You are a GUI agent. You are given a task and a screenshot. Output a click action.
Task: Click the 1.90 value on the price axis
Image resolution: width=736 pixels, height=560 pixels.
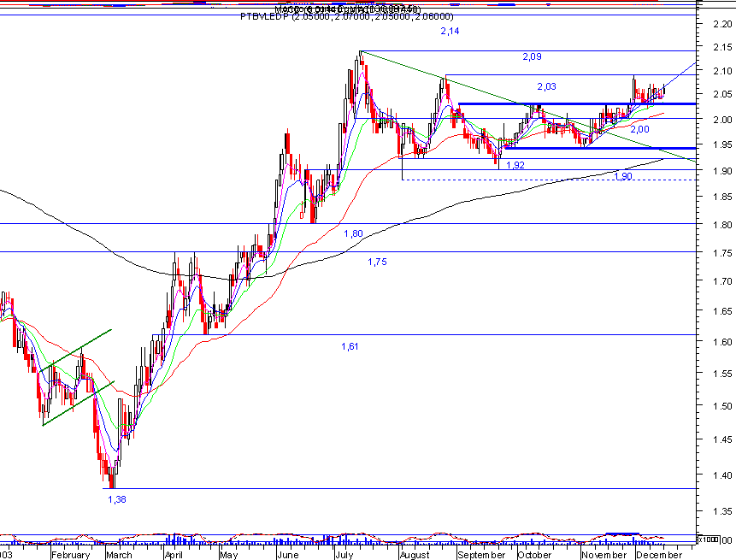pos(722,171)
